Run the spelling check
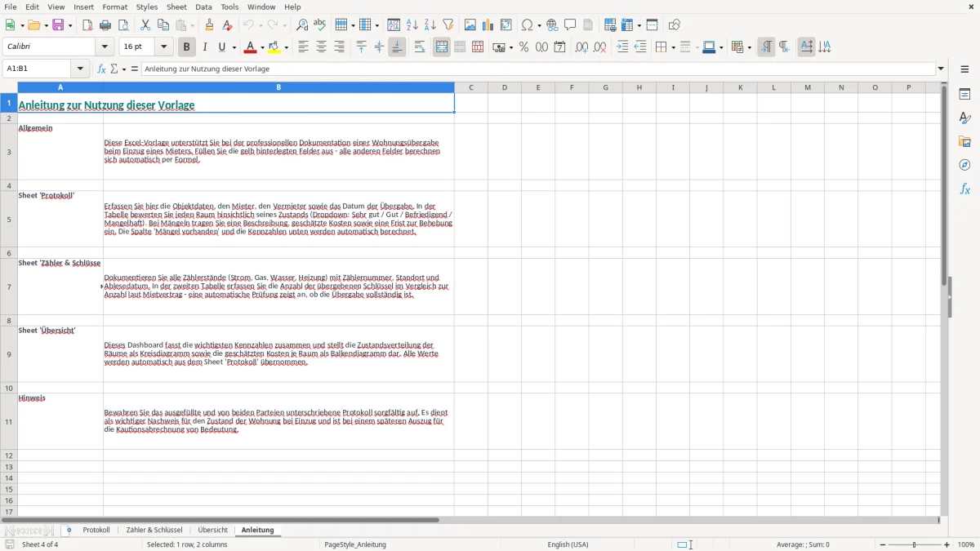This screenshot has width=980, height=551. (320, 25)
